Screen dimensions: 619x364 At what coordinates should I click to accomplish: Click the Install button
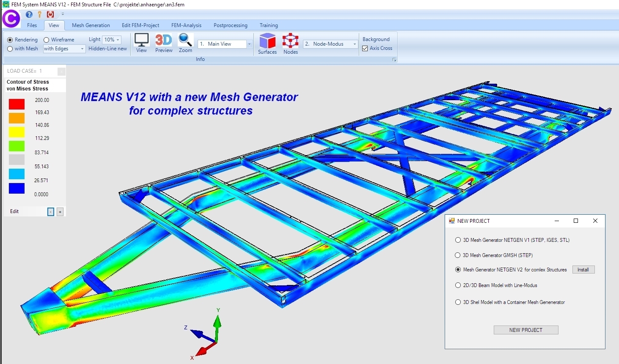(583, 270)
